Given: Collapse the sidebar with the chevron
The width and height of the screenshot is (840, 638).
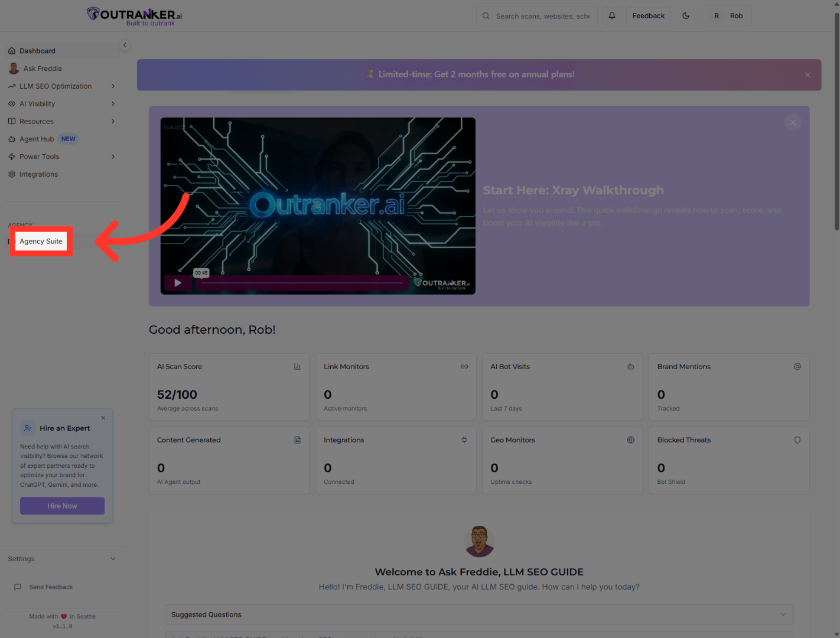Looking at the screenshot, I should click(x=124, y=45).
